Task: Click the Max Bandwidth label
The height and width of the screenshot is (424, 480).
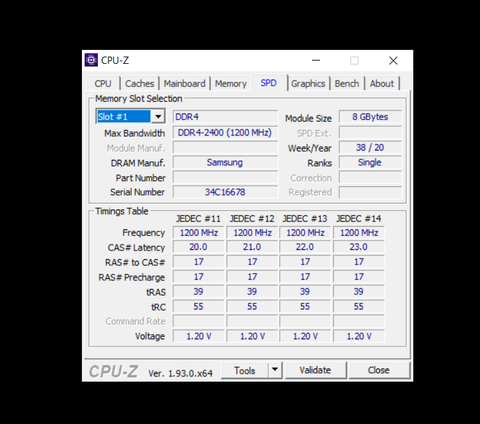Action: 135,133
